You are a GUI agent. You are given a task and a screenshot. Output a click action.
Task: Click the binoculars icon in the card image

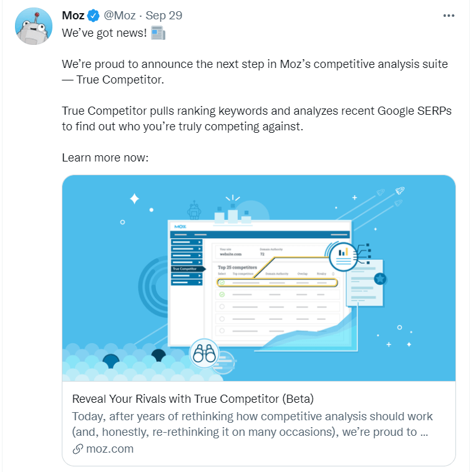point(203,354)
